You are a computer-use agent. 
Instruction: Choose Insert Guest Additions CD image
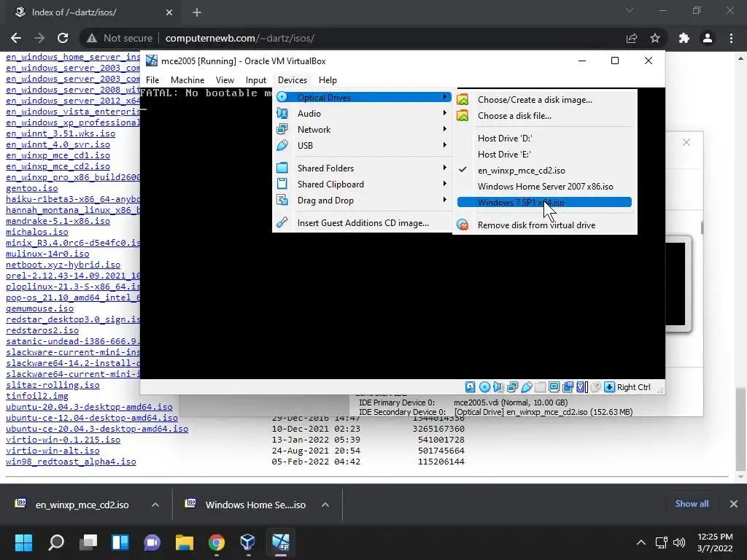coord(363,223)
